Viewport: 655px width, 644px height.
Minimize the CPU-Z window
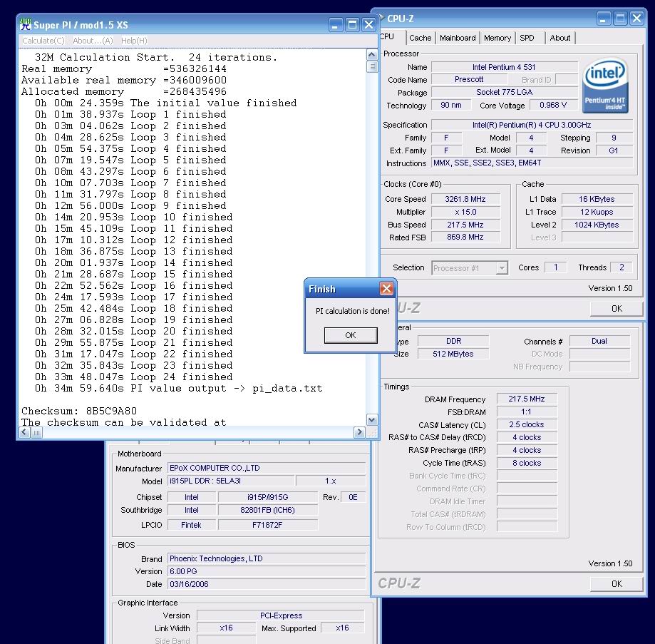[x=604, y=19]
